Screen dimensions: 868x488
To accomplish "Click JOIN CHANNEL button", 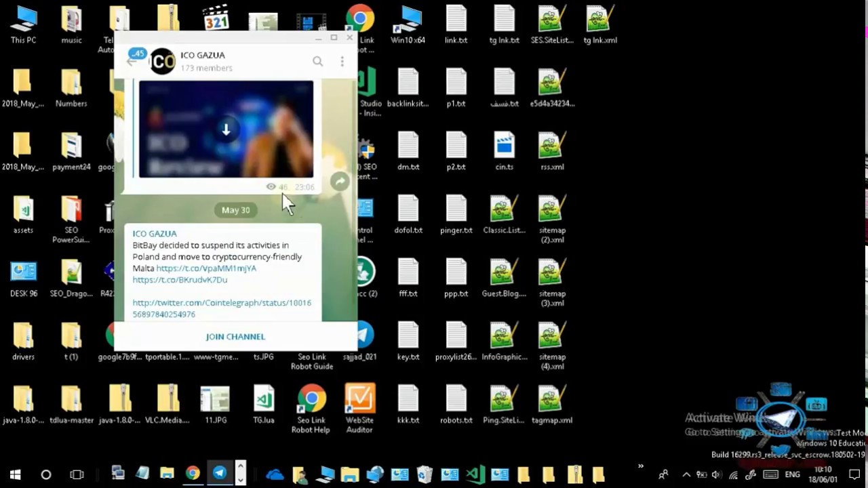I will coord(235,336).
